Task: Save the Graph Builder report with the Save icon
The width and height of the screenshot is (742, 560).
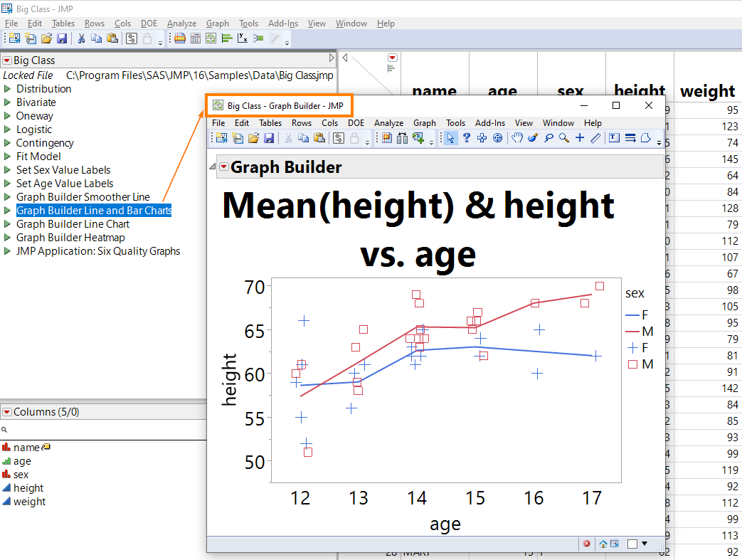Action: (270, 137)
